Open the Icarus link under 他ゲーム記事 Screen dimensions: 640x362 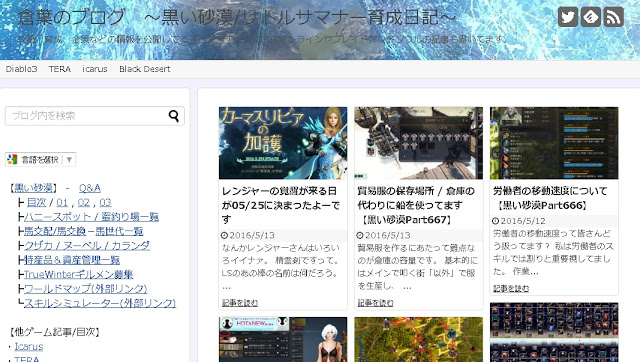pyautogui.click(x=29, y=346)
